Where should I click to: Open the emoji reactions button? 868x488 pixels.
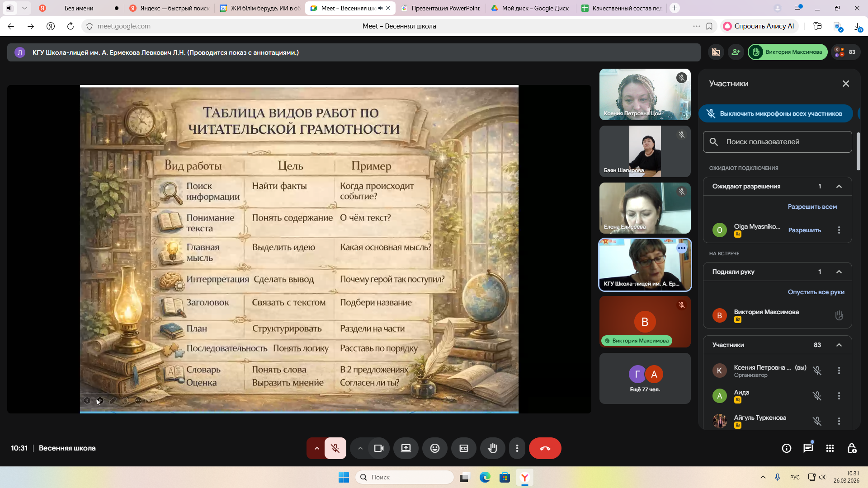pos(434,448)
